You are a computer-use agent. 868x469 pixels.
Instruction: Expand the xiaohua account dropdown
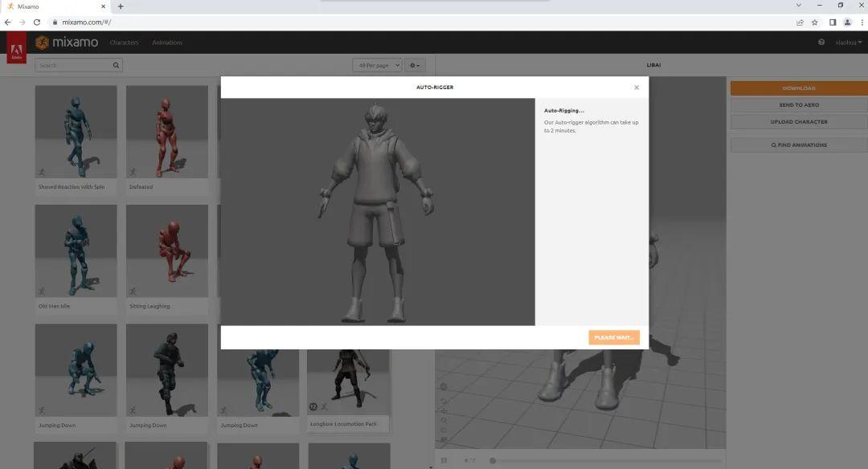[x=849, y=42]
